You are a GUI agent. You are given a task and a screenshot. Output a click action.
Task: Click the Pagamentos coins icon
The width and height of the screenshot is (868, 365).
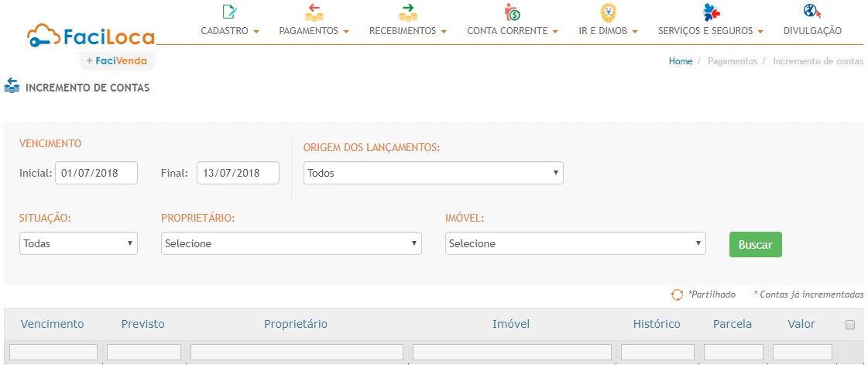[x=314, y=12]
